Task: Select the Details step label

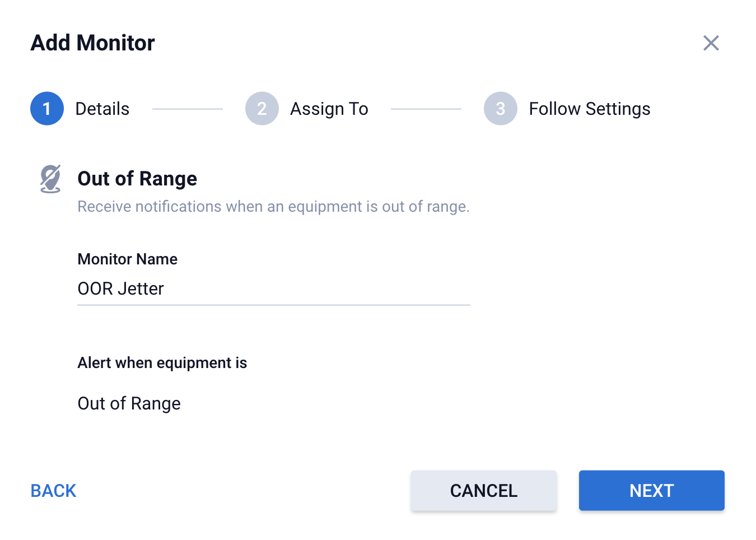Action: pos(102,109)
